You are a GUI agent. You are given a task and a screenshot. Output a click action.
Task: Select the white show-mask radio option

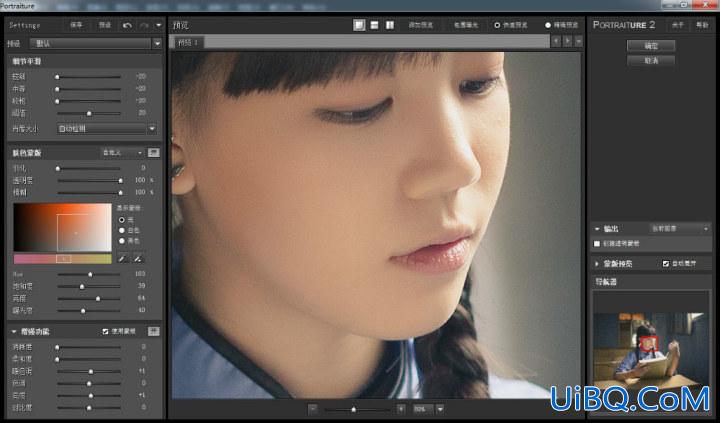coord(122,230)
